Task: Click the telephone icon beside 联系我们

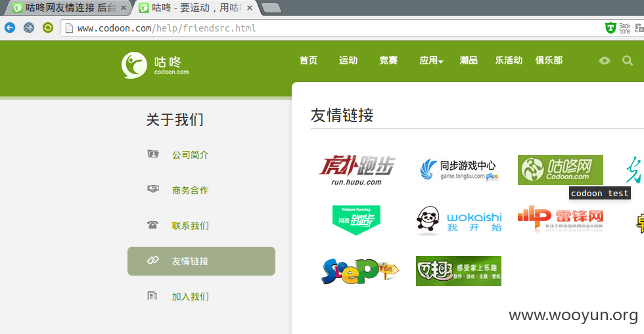Action: 152,225
